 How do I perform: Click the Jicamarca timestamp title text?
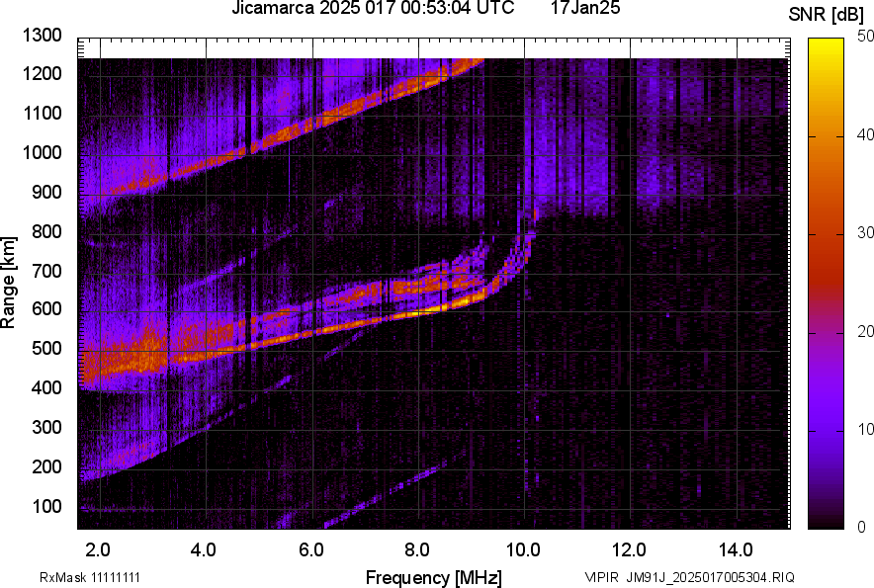(x=372, y=10)
